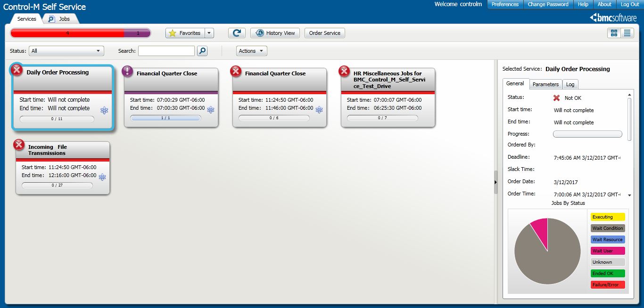Click details scroll-up arrow
This screenshot has width=644, height=308.
[x=629, y=96]
